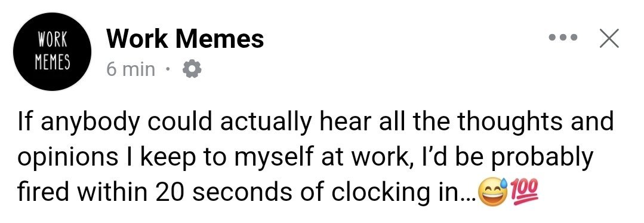Viewport: 644px width, 223px height.
Task: Open the three-dot post options menu
Action: coord(563,38)
